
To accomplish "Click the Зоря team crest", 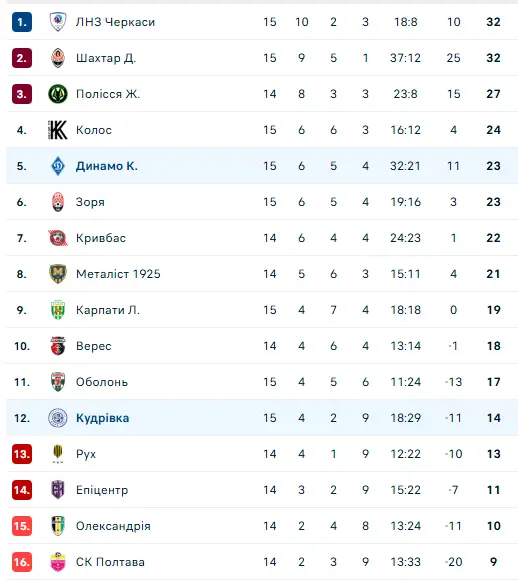I will (x=58, y=202).
